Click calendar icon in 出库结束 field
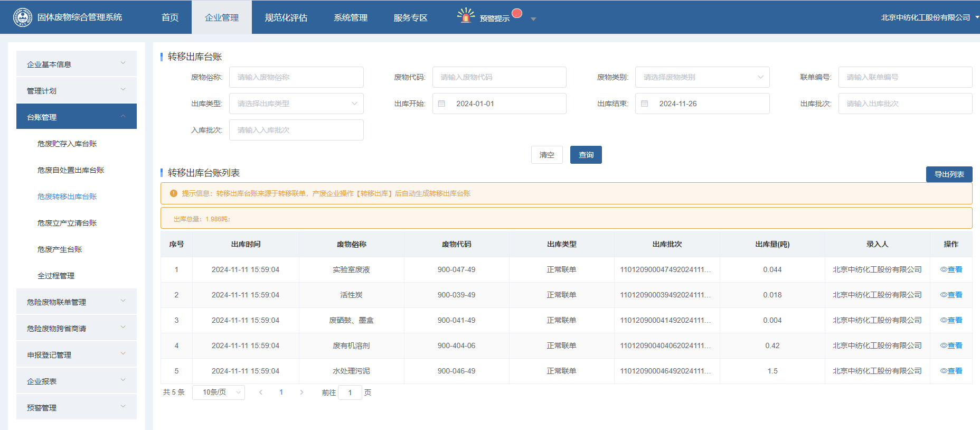This screenshot has height=430, width=980. point(645,104)
